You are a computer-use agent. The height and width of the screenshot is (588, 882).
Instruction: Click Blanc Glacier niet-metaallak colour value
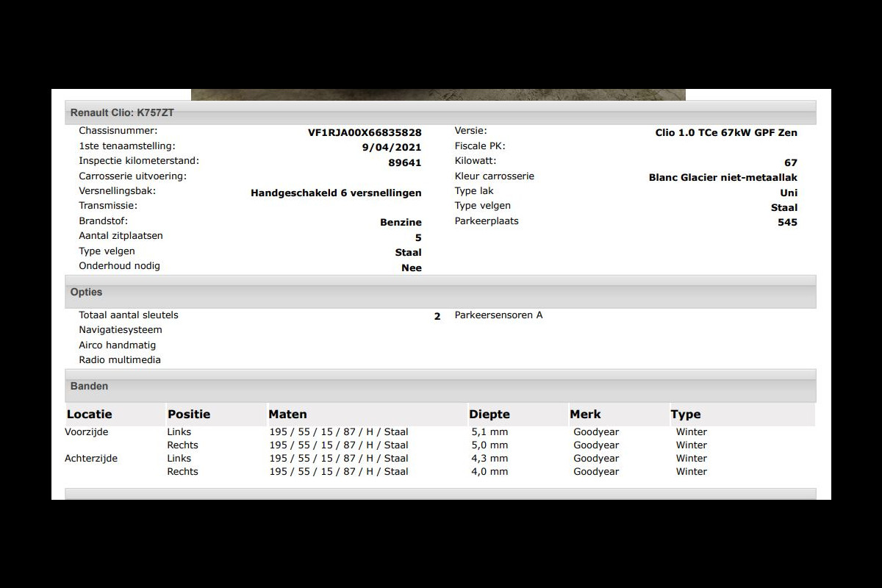[723, 178]
